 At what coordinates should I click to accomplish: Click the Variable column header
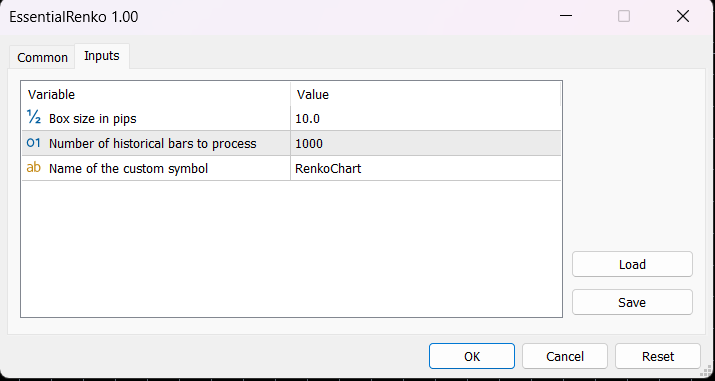[x=156, y=94]
